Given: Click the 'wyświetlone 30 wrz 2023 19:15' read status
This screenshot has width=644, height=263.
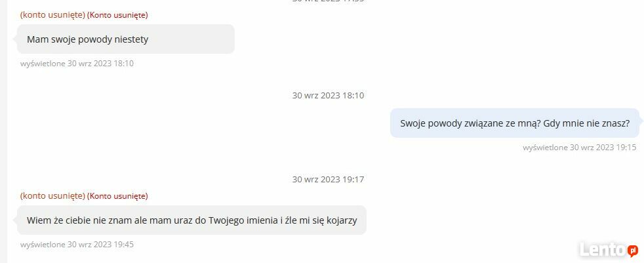Looking at the screenshot, I should (580, 148).
